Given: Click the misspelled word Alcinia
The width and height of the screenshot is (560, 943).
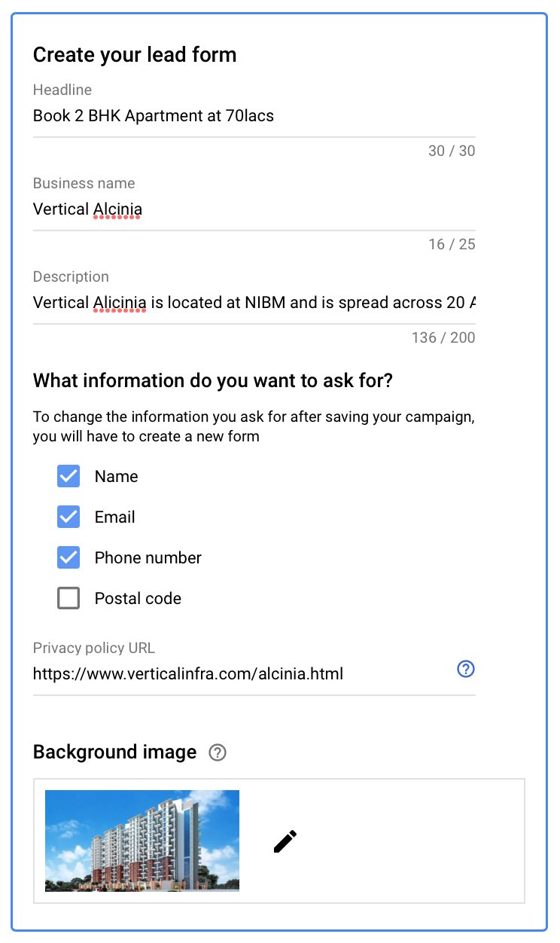Looking at the screenshot, I should (117, 209).
